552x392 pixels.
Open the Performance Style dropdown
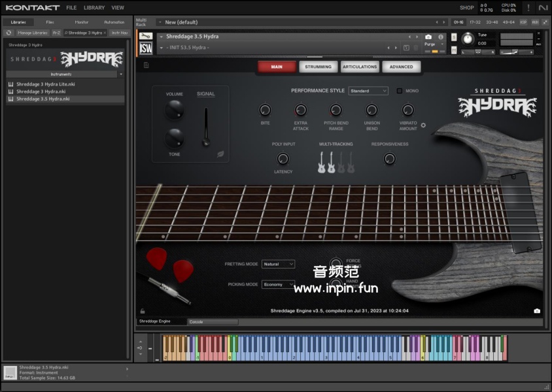pyautogui.click(x=368, y=91)
